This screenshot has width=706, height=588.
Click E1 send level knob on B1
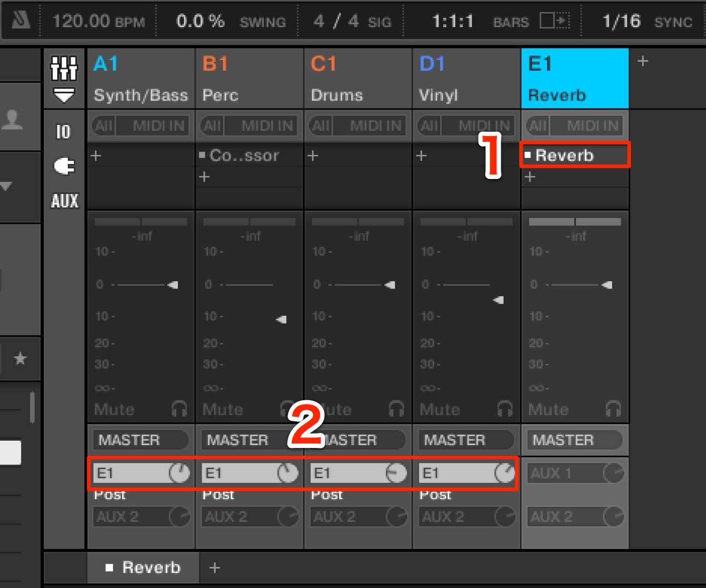[287, 473]
